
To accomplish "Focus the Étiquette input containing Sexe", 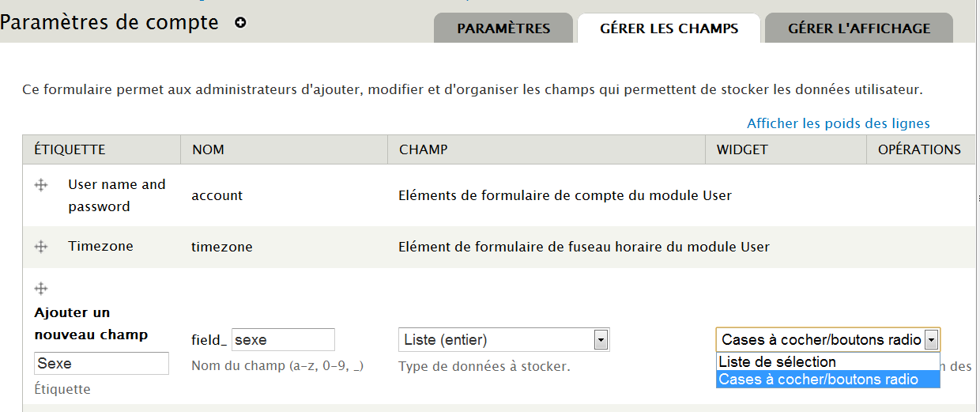I will (101, 364).
